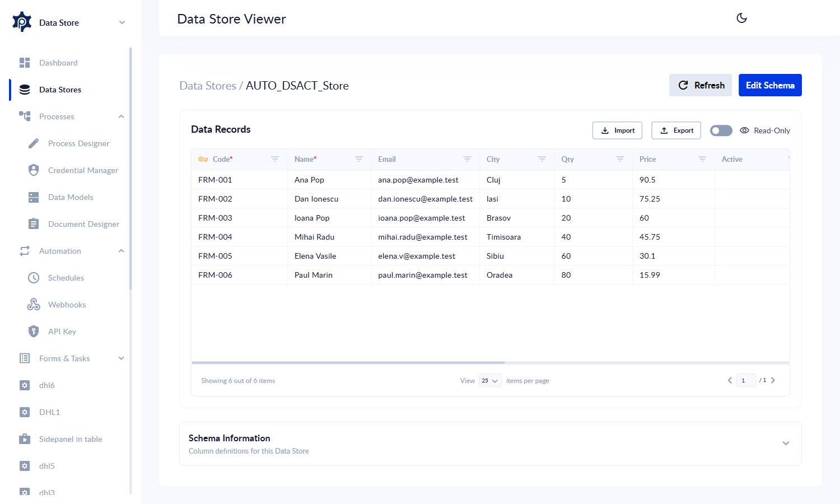This screenshot has width=840, height=504.
Task: Open Process Designer menu item
Action: point(78,143)
